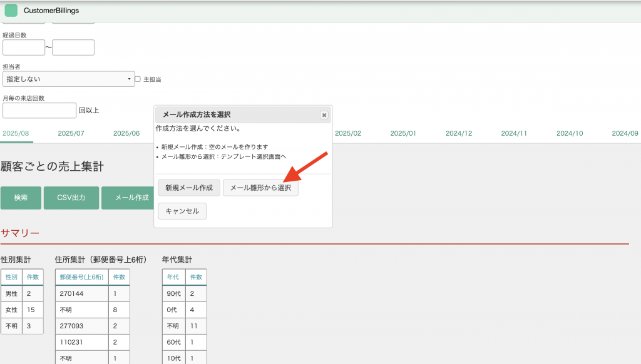Click キャンセル to dismiss the dialog
Screen dimensions: 641x364
tap(182, 211)
